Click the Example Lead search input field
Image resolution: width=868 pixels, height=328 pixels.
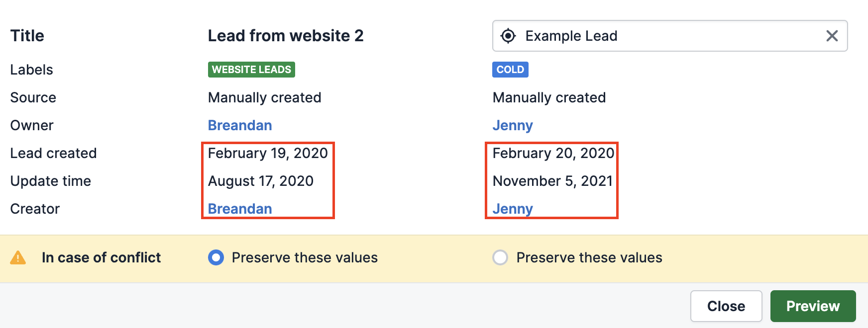click(x=670, y=36)
